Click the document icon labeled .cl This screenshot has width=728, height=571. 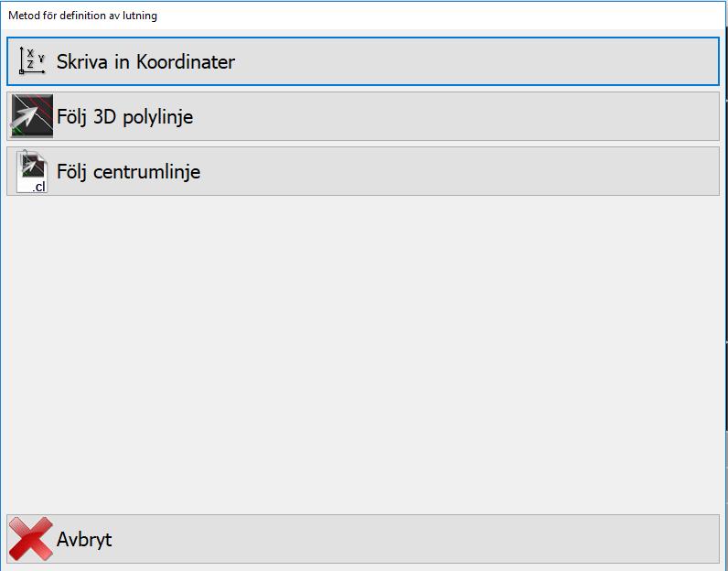(x=32, y=171)
